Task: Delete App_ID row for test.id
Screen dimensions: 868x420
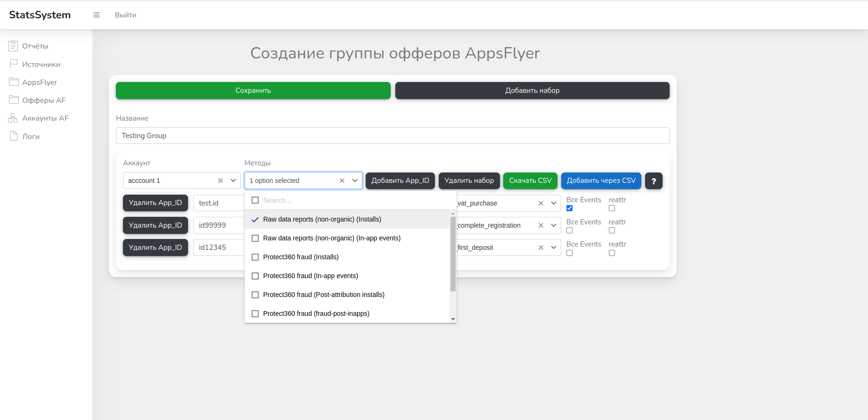Action: pyautogui.click(x=156, y=203)
